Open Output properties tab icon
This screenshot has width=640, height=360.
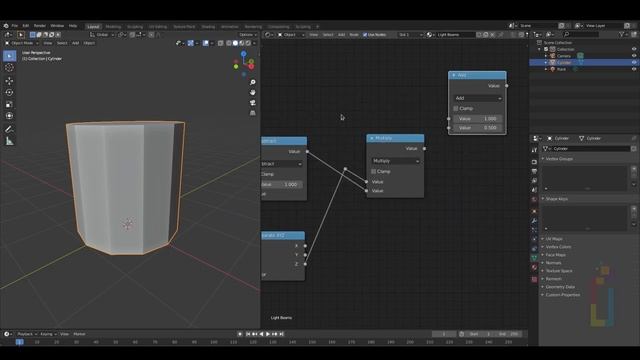(x=534, y=171)
